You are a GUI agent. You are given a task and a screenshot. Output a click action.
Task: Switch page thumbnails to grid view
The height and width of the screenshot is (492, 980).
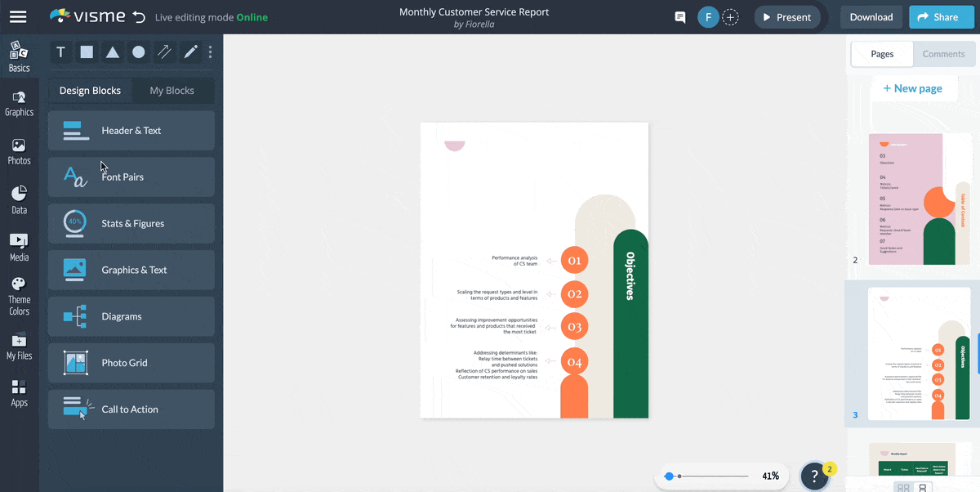pyautogui.click(x=904, y=486)
